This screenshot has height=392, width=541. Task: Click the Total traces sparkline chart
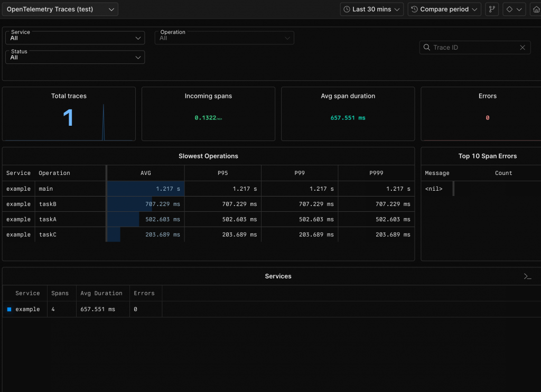coord(103,122)
